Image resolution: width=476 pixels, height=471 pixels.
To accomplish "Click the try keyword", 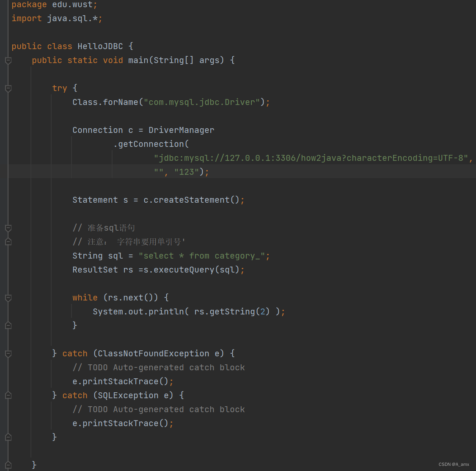I will click(60, 88).
